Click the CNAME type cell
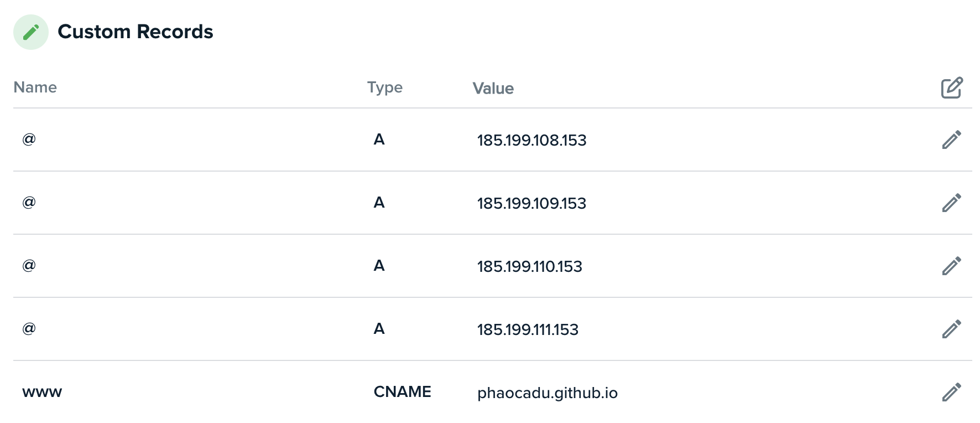980x423 pixels. [403, 391]
